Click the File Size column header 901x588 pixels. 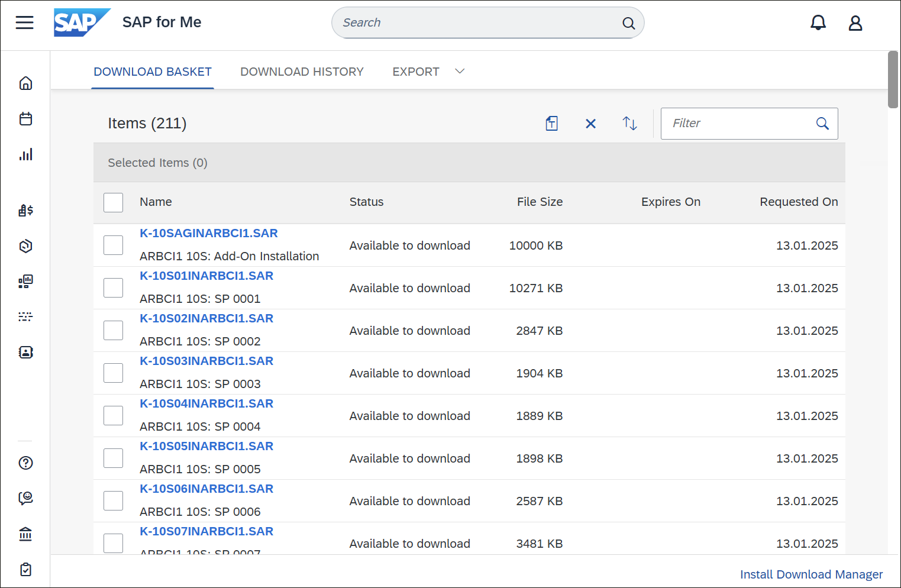pyautogui.click(x=540, y=202)
